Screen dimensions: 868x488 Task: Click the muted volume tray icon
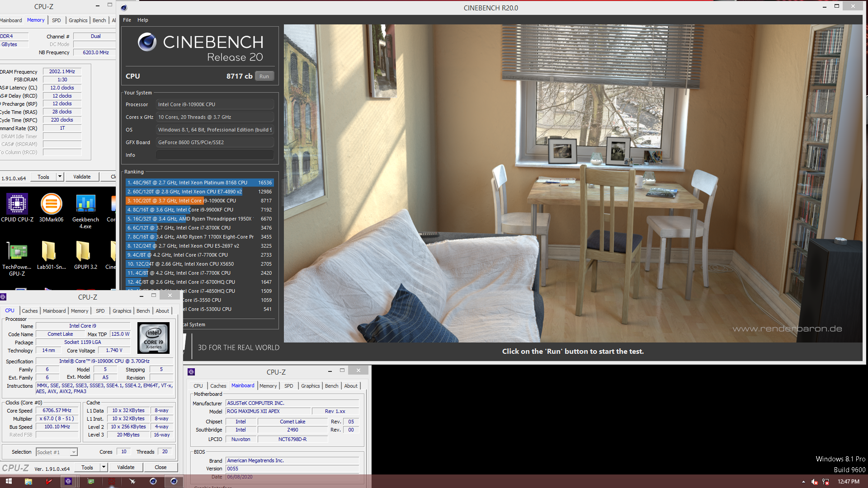click(814, 482)
